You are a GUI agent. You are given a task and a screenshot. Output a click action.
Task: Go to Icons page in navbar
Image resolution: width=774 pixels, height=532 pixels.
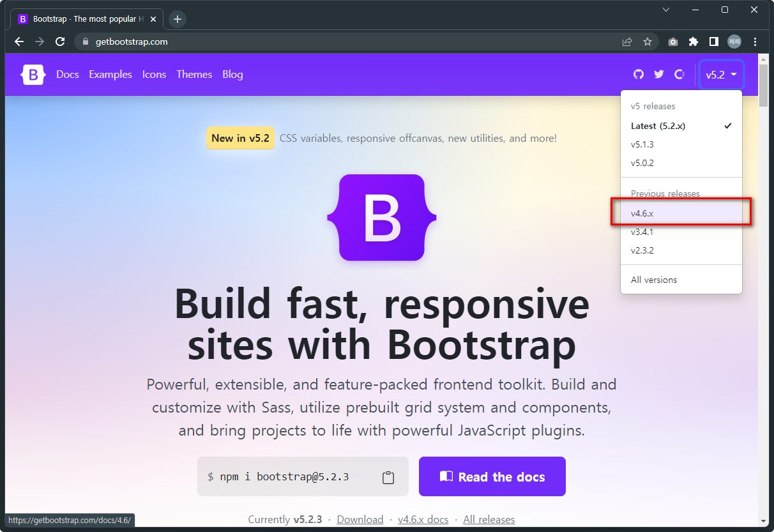[154, 75]
